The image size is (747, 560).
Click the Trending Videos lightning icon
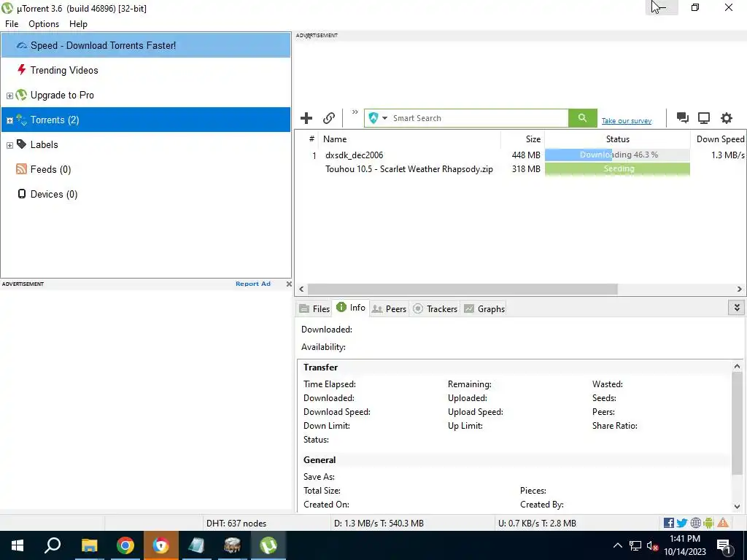[x=21, y=70]
